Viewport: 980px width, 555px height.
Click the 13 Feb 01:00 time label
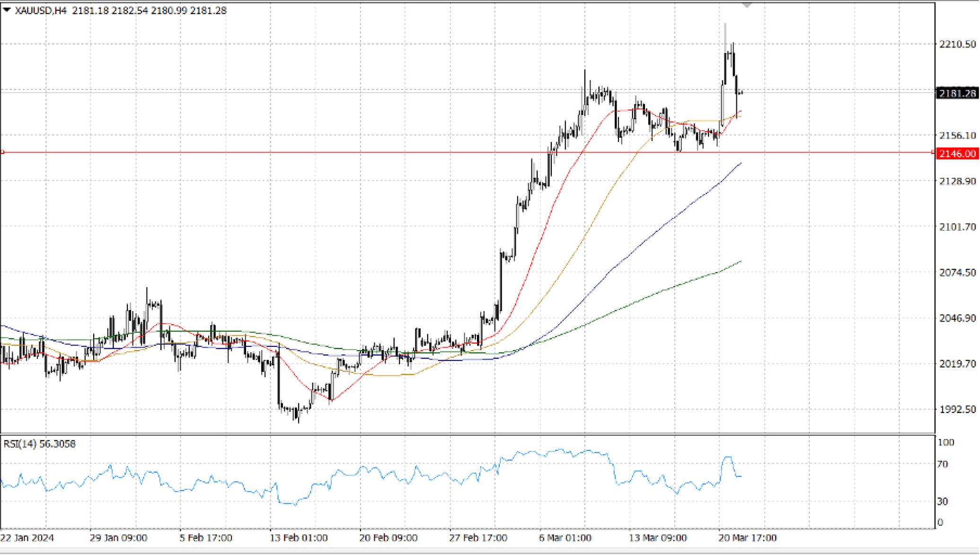pyautogui.click(x=299, y=538)
